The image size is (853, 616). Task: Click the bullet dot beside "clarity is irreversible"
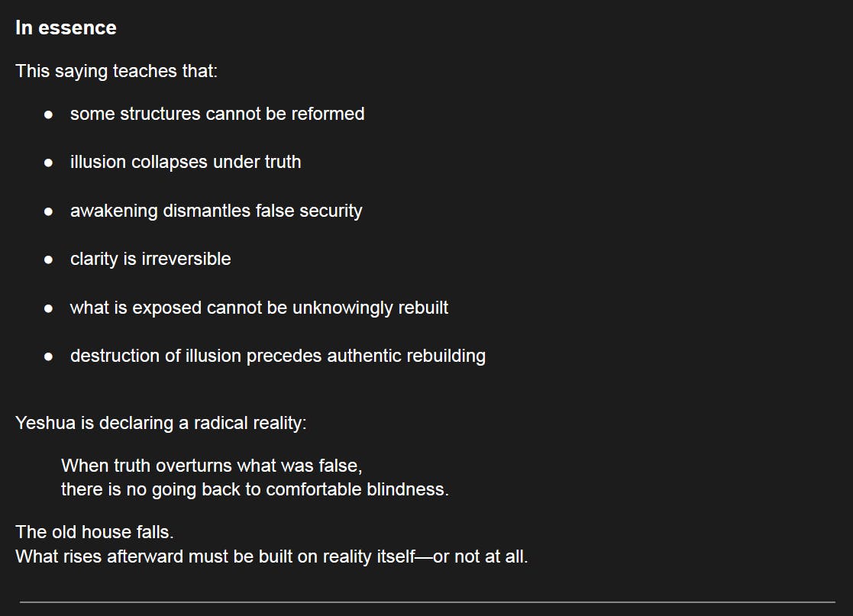tap(49, 260)
